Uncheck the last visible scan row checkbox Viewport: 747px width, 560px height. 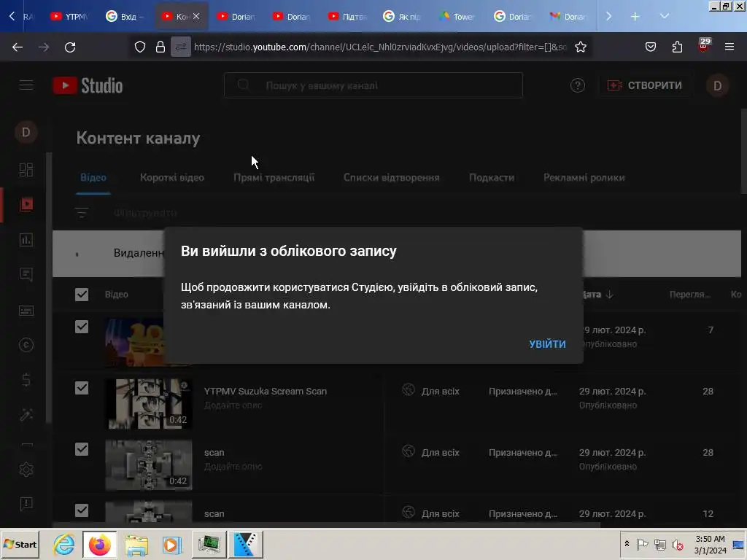[82, 510]
